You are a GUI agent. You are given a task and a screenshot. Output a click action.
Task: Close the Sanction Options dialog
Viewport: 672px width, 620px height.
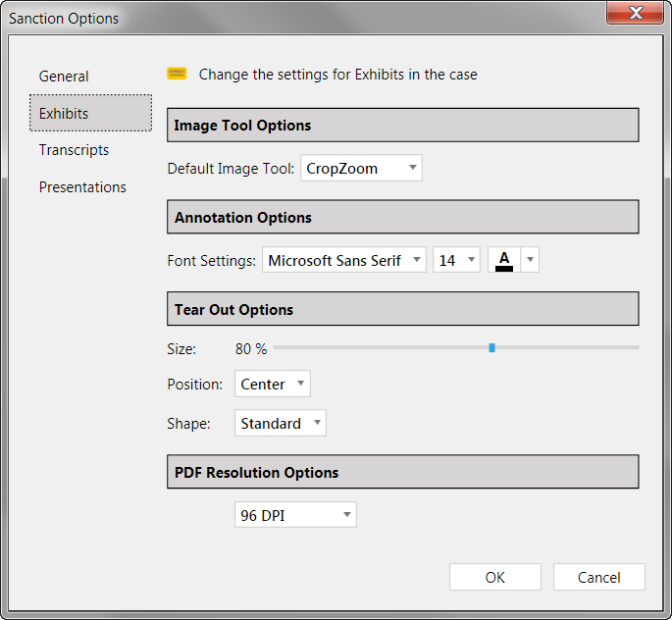pos(636,13)
